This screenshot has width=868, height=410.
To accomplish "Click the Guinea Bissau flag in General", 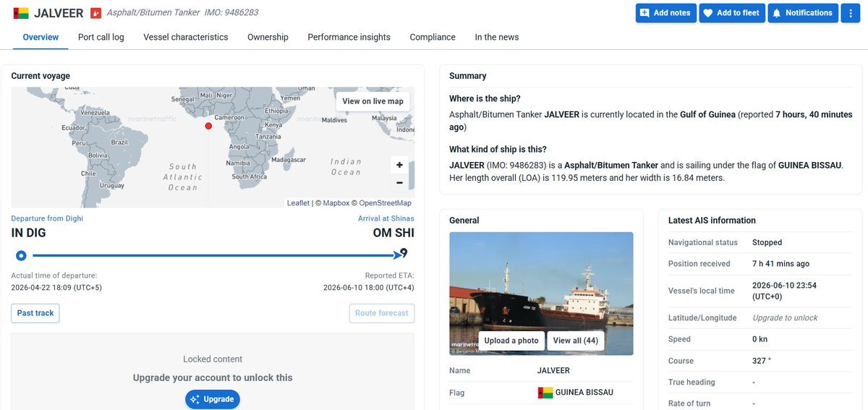I will pyautogui.click(x=545, y=393).
